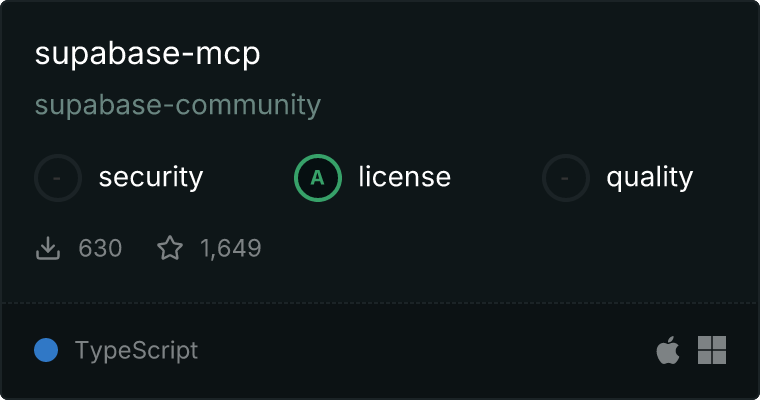Click the security score circle badge
Screen dimensions: 760x400
pyautogui.click(x=58, y=178)
